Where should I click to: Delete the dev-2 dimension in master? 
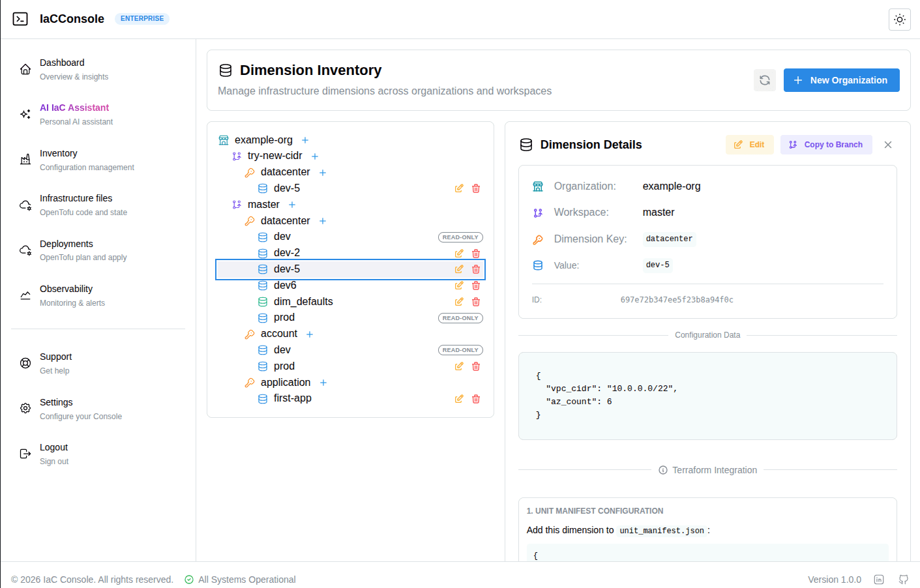pyautogui.click(x=476, y=254)
